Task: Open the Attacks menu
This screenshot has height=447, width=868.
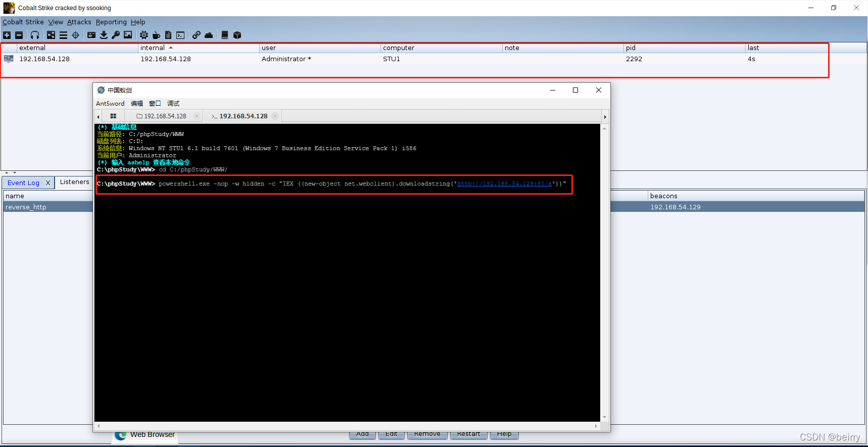Action: coord(79,22)
